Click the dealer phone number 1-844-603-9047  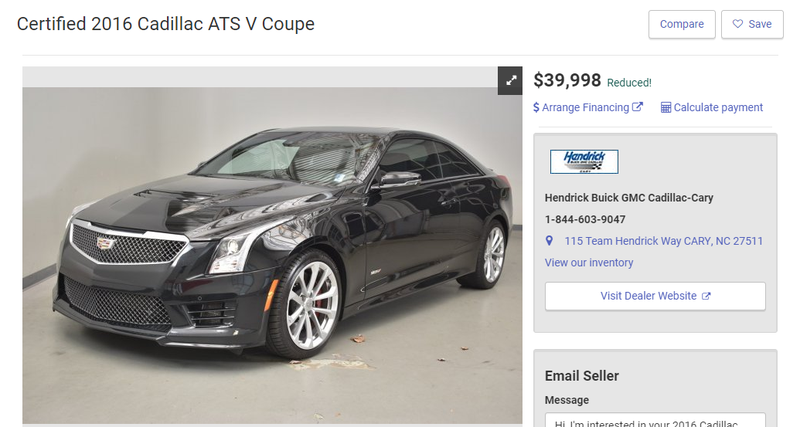tap(585, 219)
